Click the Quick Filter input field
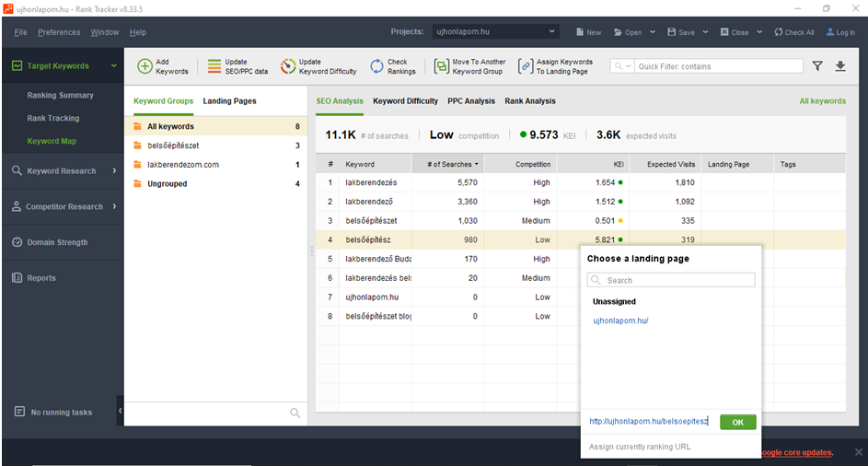Screen dimensions: 868x466 pos(719,66)
